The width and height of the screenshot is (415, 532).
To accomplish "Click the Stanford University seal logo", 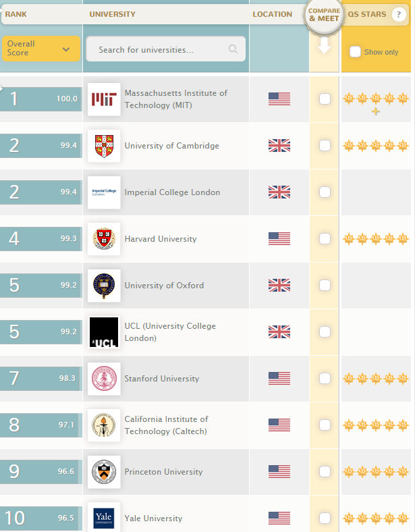I will (104, 379).
